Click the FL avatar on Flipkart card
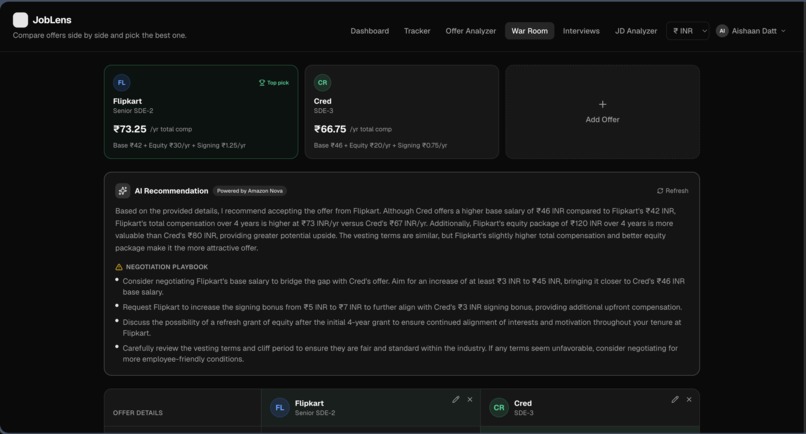The width and height of the screenshot is (806, 434). (121, 83)
